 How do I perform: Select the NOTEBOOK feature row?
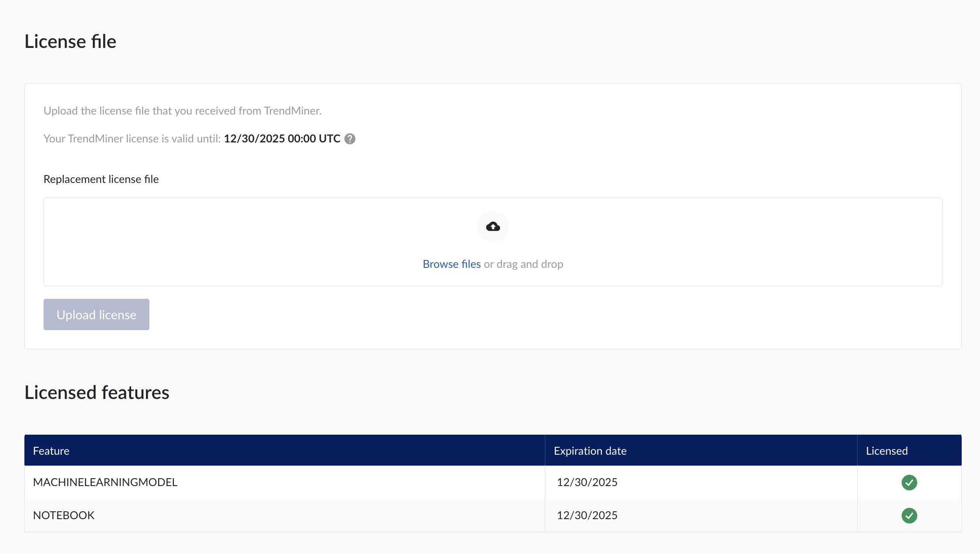click(64, 516)
